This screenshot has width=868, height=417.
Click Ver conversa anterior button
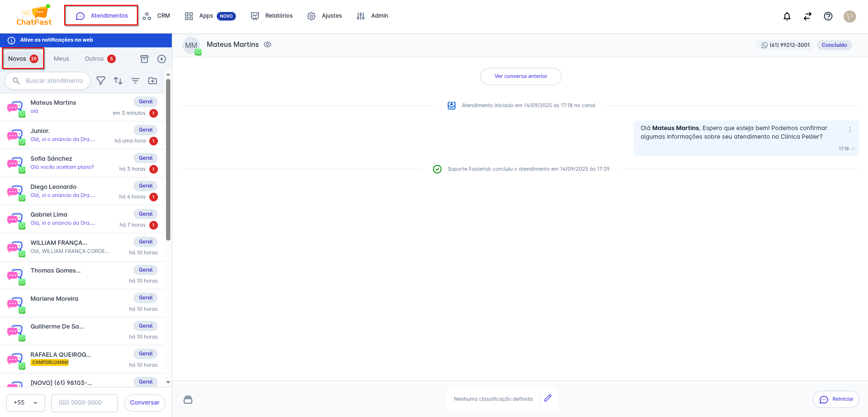click(x=521, y=77)
